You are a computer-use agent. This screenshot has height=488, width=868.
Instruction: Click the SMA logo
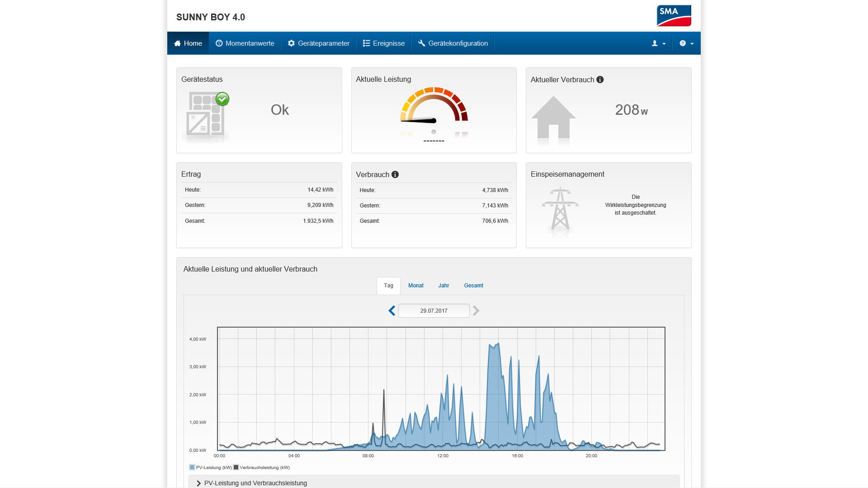pyautogui.click(x=674, y=16)
